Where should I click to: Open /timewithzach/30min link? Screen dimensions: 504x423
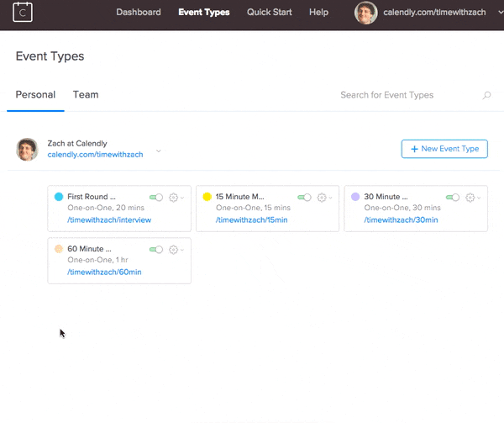(x=401, y=219)
